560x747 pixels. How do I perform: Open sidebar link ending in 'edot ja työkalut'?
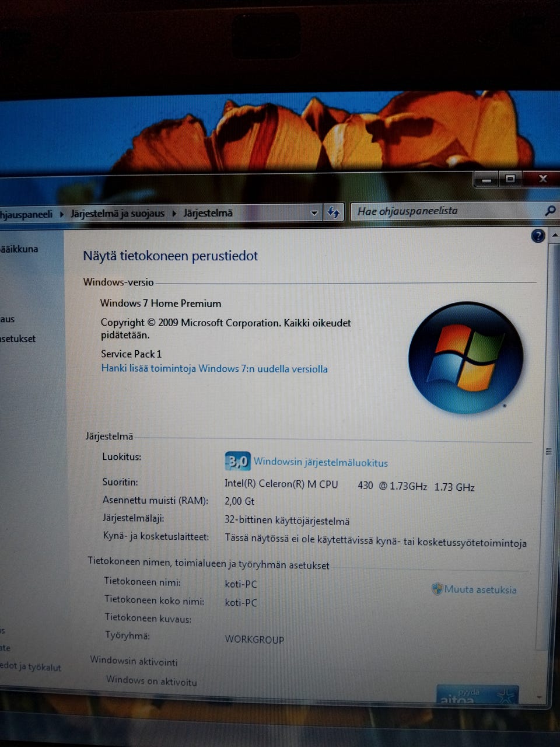click(x=30, y=666)
